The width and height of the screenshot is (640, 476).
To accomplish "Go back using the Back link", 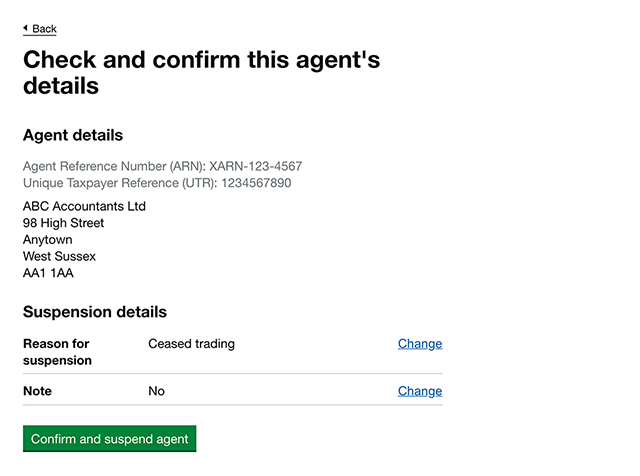I will click(x=44, y=29).
